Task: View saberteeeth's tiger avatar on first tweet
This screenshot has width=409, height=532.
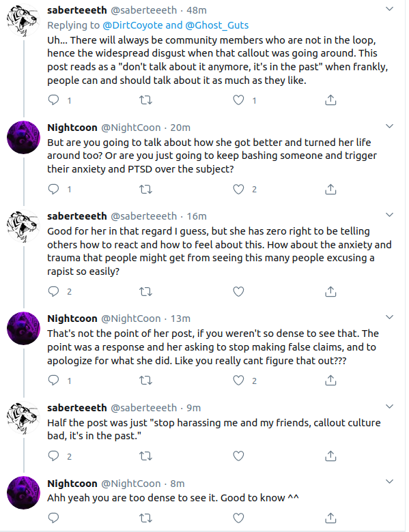Action: point(23,20)
